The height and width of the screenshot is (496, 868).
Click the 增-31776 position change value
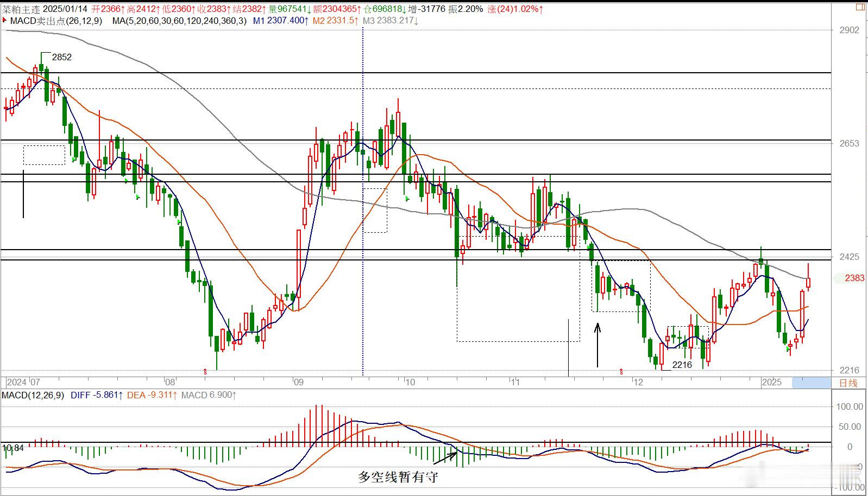pos(427,9)
